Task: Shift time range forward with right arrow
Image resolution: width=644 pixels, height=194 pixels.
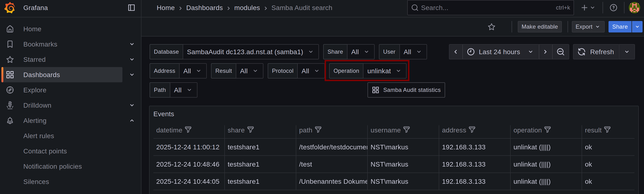Action: 545,52
